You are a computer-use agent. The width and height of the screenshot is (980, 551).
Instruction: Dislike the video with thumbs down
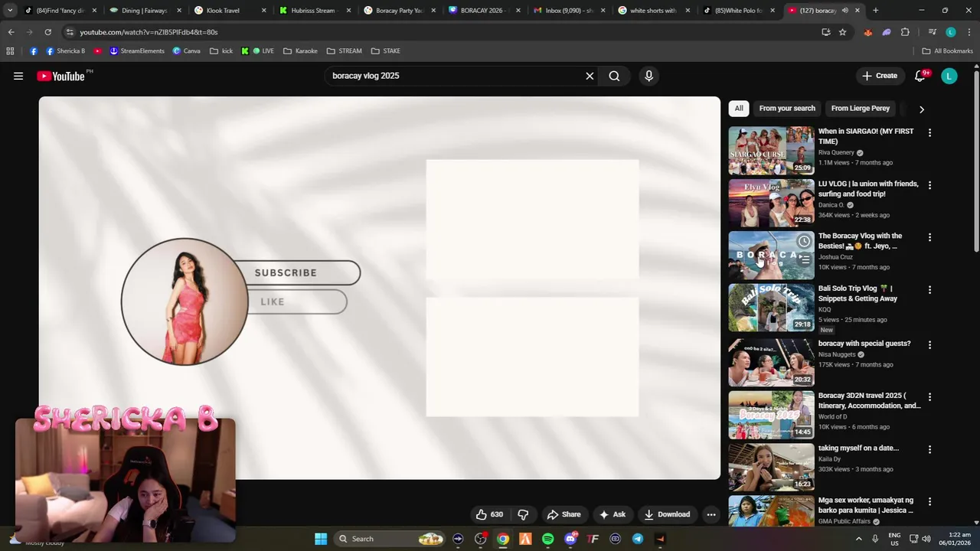(x=524, y=514)
